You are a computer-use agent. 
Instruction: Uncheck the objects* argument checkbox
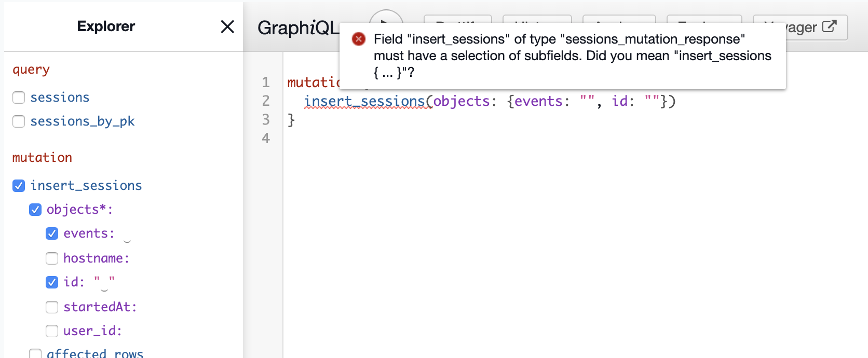tap(35, 210)
